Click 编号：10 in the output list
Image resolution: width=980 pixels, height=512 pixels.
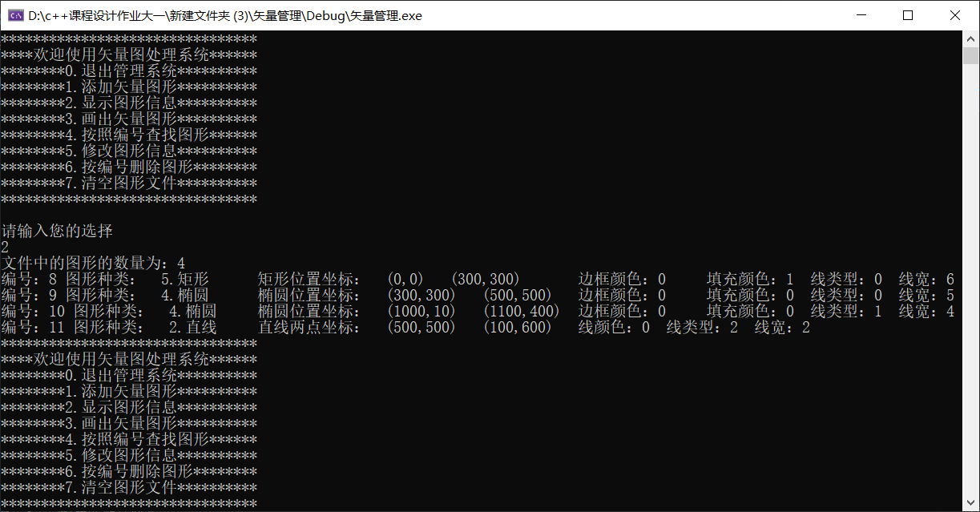point(33,312)
